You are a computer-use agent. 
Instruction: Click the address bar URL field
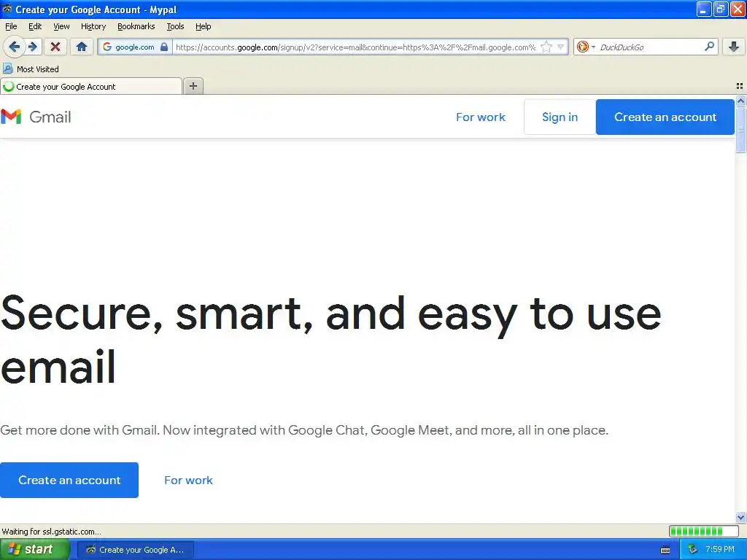pyautogui.click(x=355, y=47)
